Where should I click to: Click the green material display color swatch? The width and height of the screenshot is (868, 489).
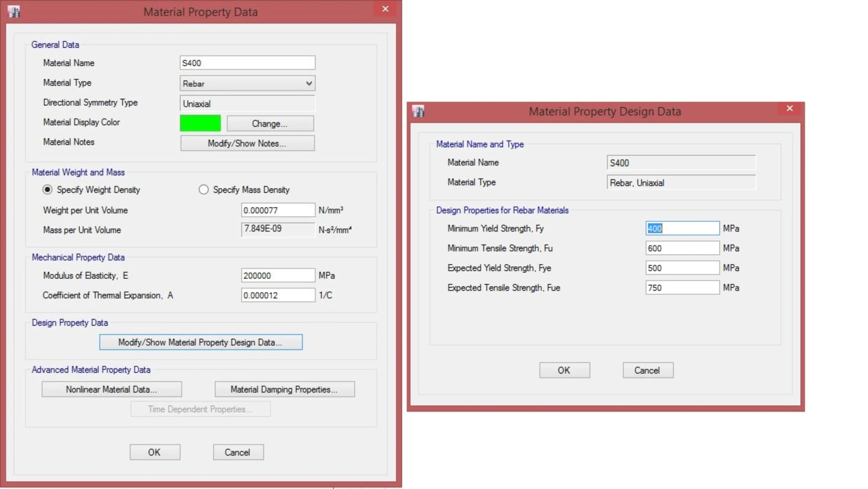(200, 123)
